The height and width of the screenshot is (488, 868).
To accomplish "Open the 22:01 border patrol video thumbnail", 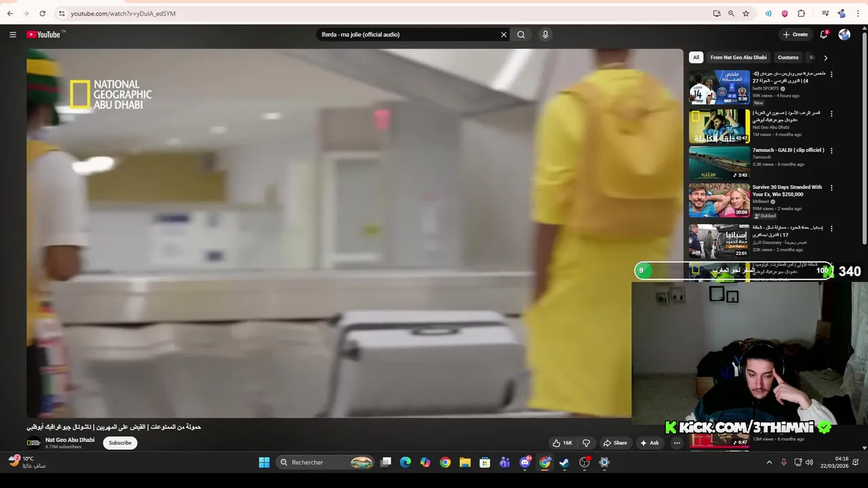I will (x=719, y=241).
